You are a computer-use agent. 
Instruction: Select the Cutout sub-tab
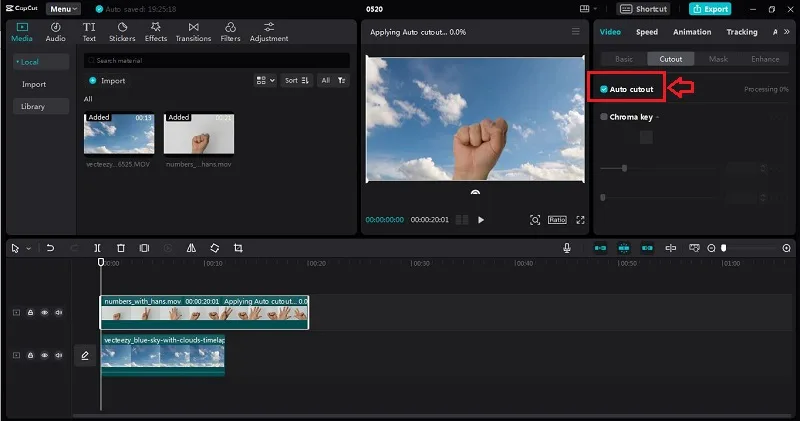pyautogui.click(x=670, y=59)
